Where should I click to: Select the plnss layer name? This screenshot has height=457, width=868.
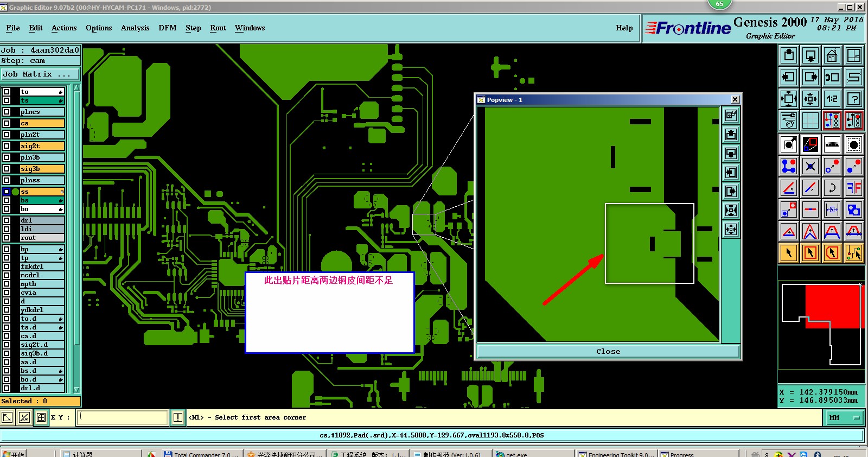point(42,180)
